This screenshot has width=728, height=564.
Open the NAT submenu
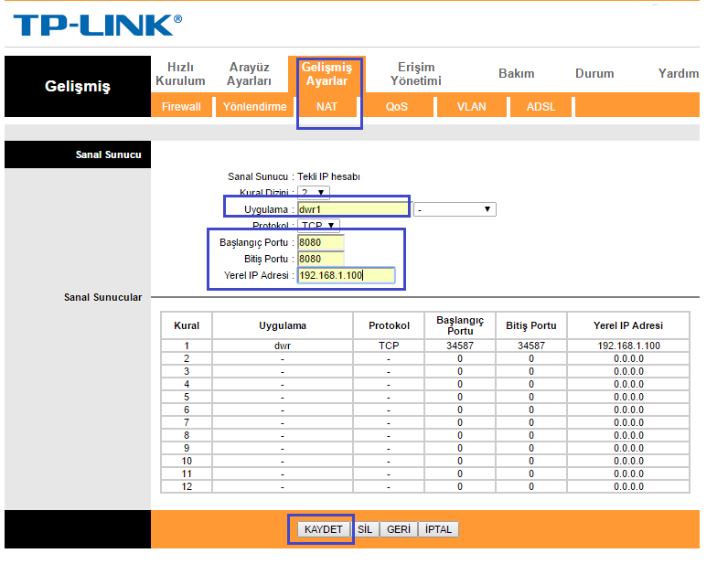click(327, 107)
